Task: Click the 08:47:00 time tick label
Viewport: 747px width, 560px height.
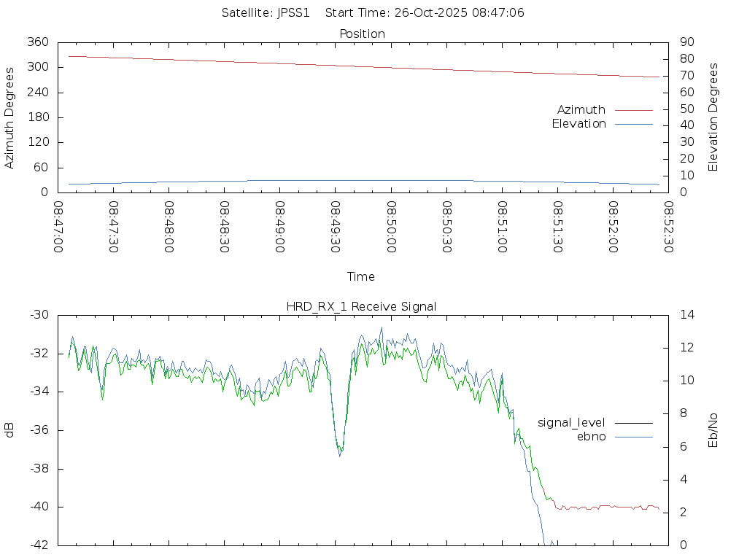Action: click(x=60, y=227)
